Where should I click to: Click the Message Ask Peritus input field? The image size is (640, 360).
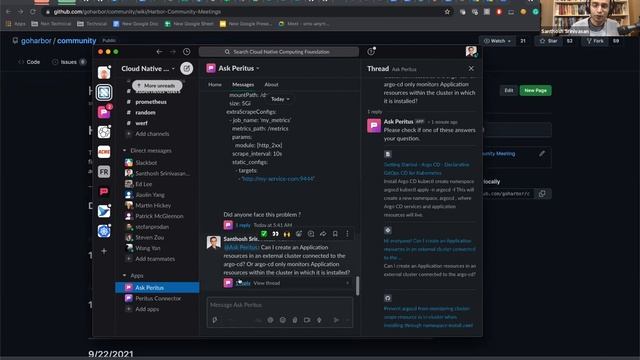(x=280, y=305)
